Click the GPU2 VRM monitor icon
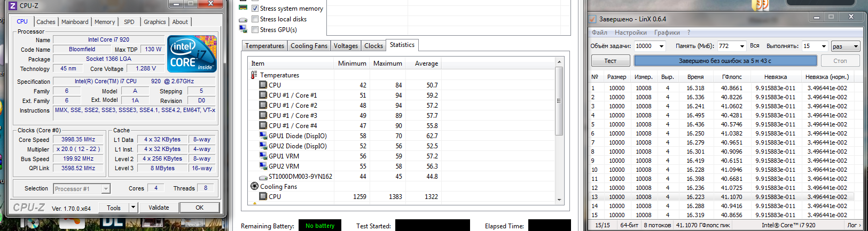Screen dimensions: 868x231 point(263,166)
